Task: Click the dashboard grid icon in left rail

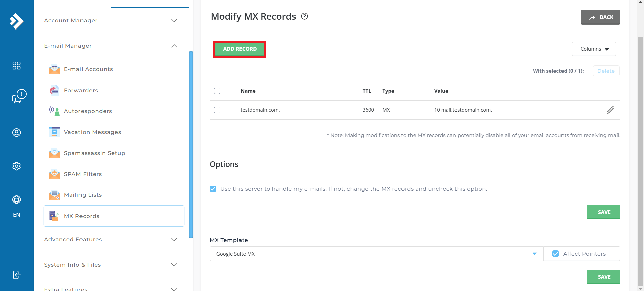Action: click(x=16, y=66)
